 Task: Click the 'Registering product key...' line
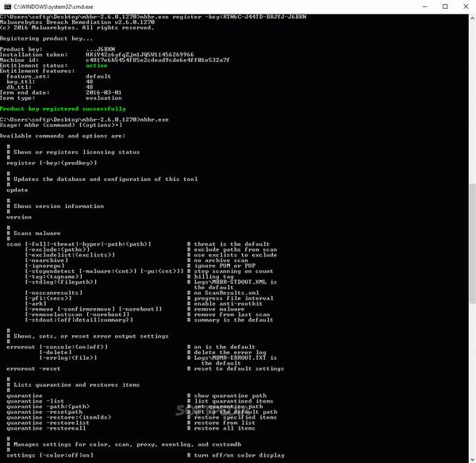pos(47,39)
